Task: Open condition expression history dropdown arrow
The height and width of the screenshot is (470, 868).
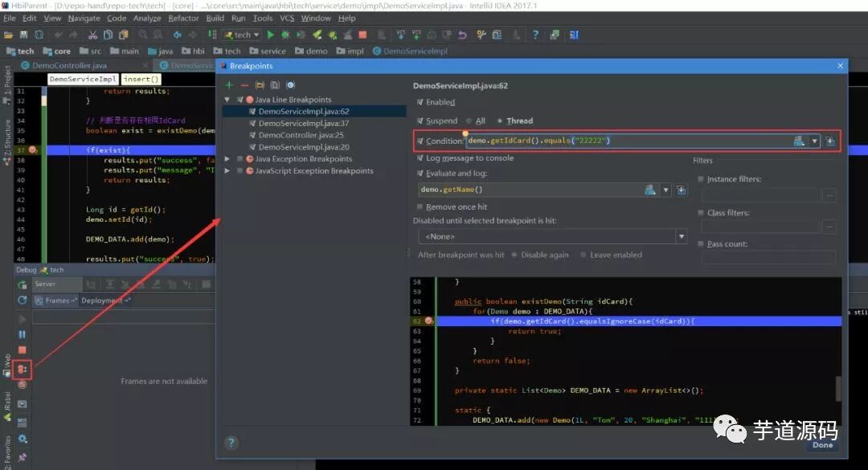Action: coord(814,141)
